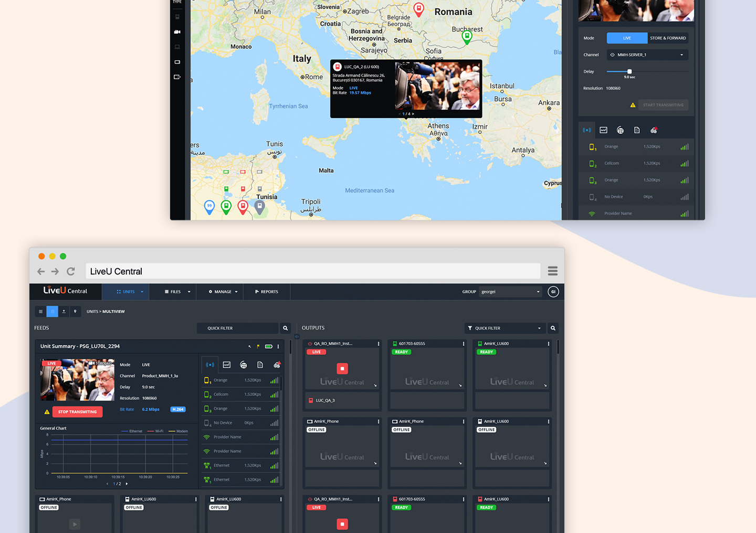Click the OUTPUTS search magnifier icon
Image resolution: width=756 pixels, height=533 pixels.
[x=553, y=328]
